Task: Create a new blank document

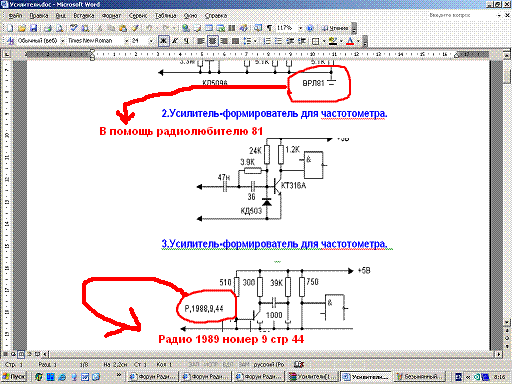Action: (10, 28)
